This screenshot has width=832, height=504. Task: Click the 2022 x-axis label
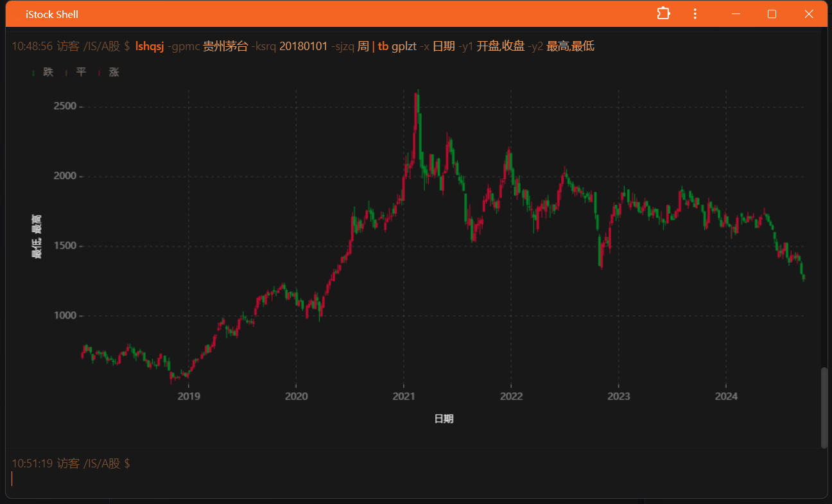click(511, 396)
